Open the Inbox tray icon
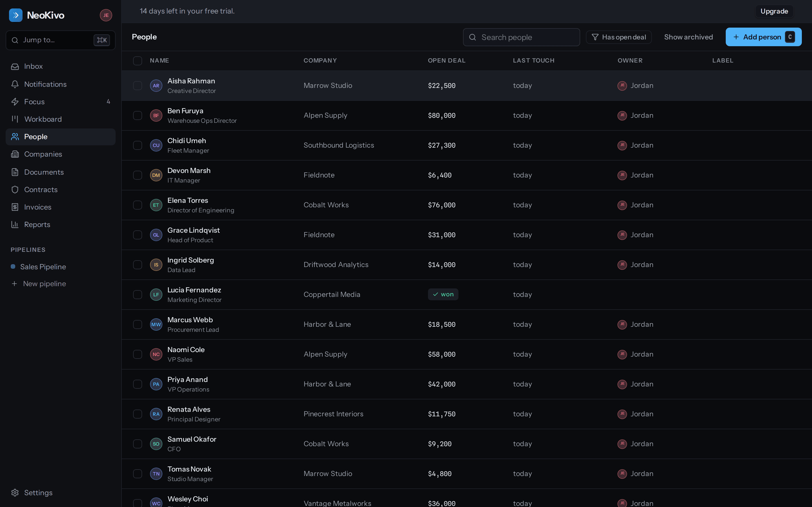Image resolution: width=812 pixels, height=507 pixels. (15, 66)
